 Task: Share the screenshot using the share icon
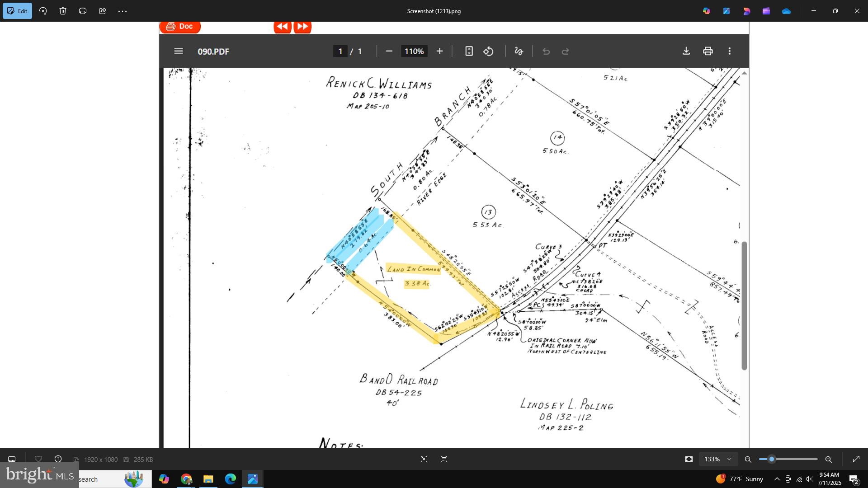coord(103,10)
